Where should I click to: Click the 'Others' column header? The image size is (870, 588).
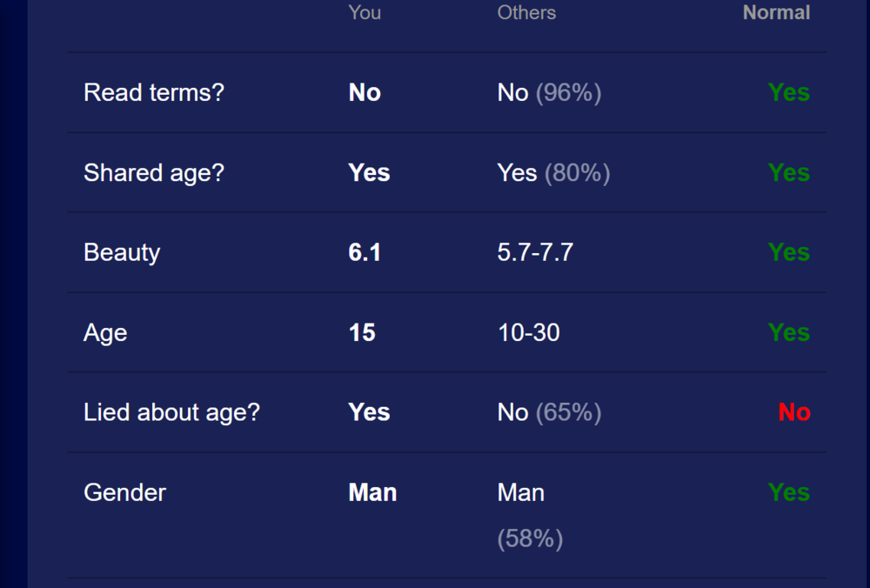click(x=526, y=12)
